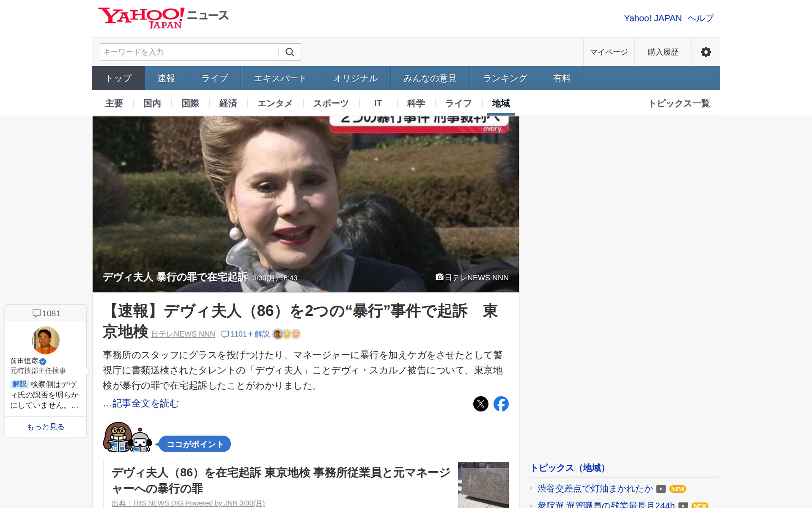Open the ヘルプ link

pos(700,18)
